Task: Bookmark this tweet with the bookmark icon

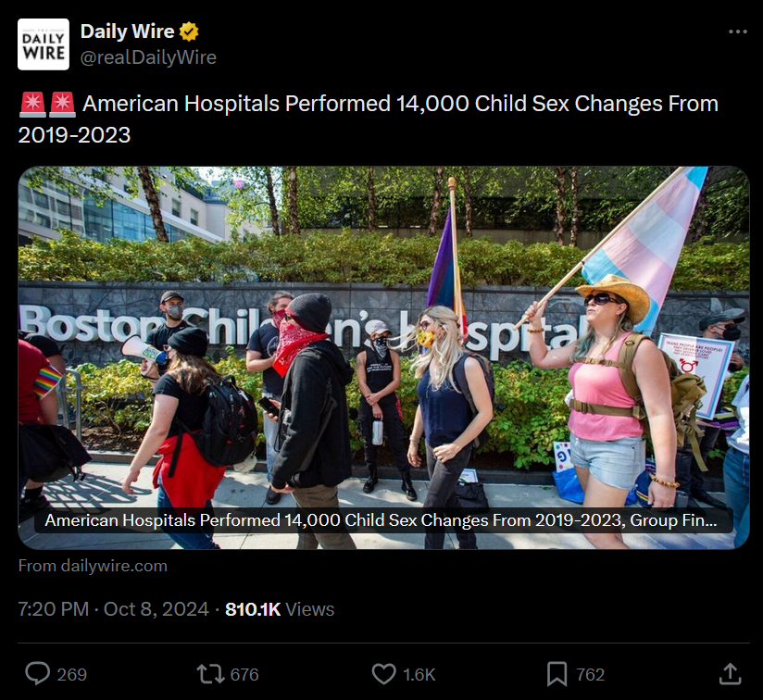Action: (x=557, y=674)
